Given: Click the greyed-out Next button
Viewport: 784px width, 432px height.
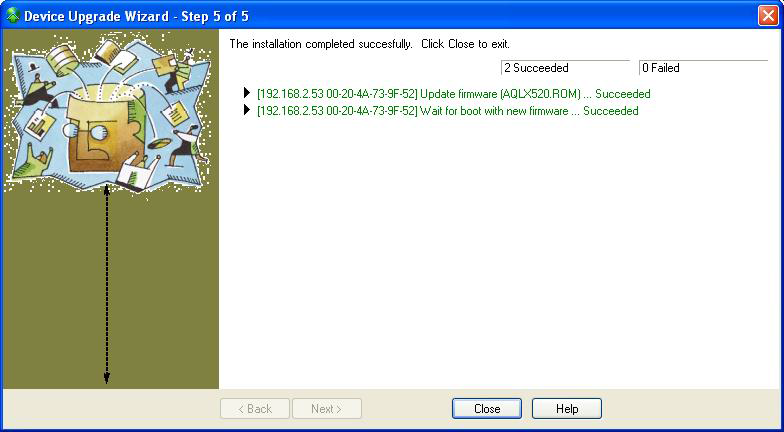Looking at the screenshot, I should (326, 408).
